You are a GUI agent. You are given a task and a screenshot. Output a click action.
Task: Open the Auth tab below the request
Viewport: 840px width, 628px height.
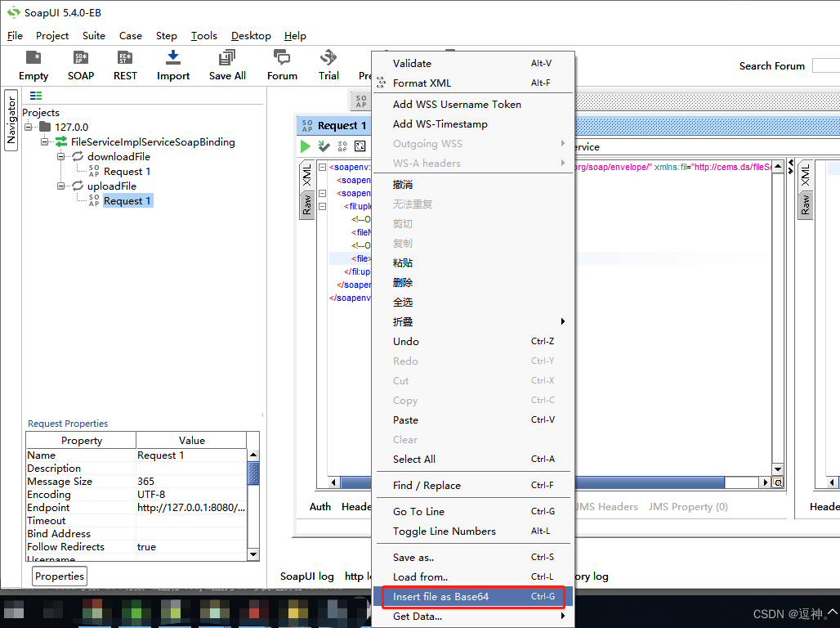coord(319,506)
